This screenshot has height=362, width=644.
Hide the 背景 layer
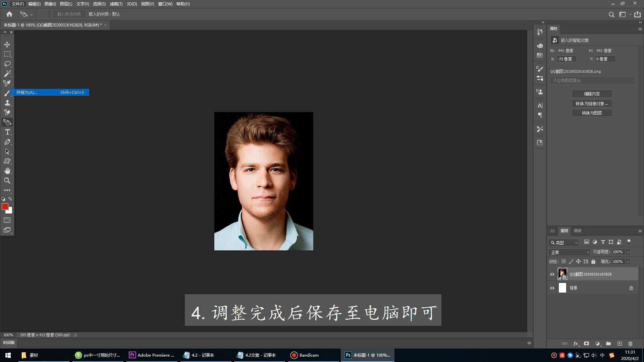[x=552, y=288]
